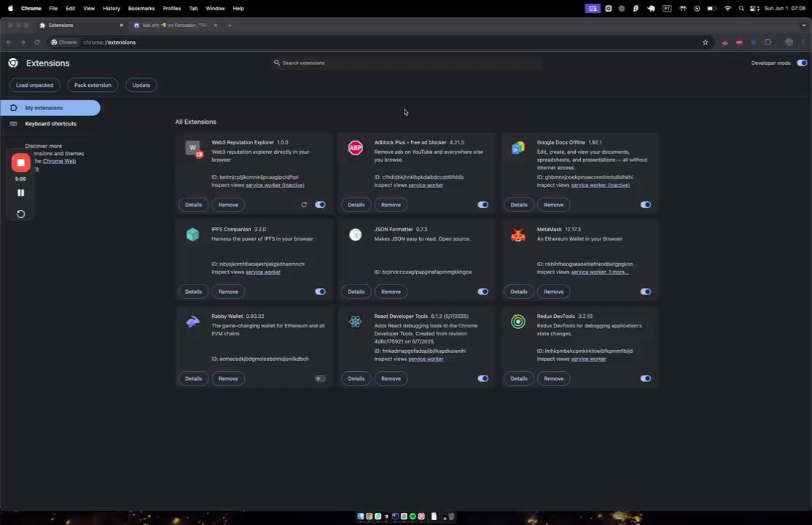Image resolution: width=812 pixels, height=525 pixels.
Task: Open Details for IPFS Companion
Action: click(193, 292)
